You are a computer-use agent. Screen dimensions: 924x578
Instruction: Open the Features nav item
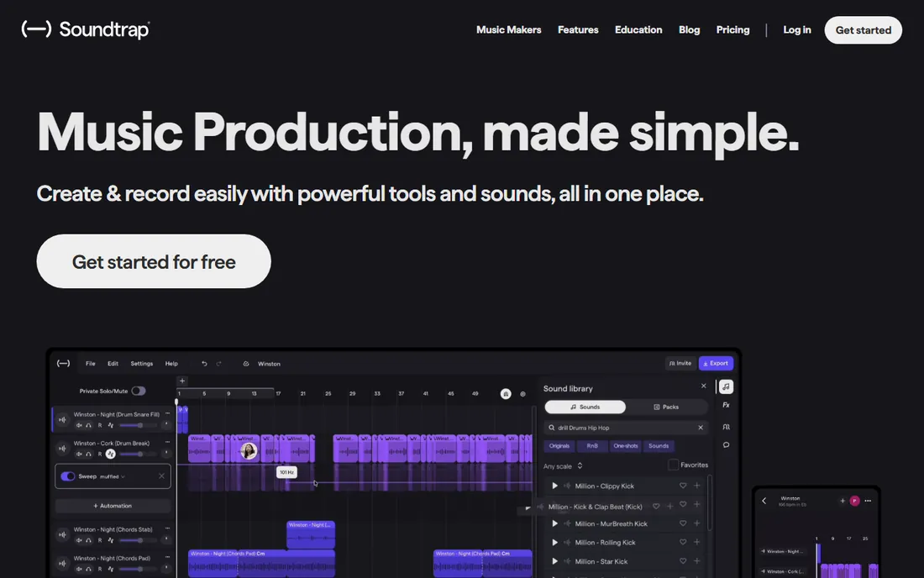click(x=578, y=29)
